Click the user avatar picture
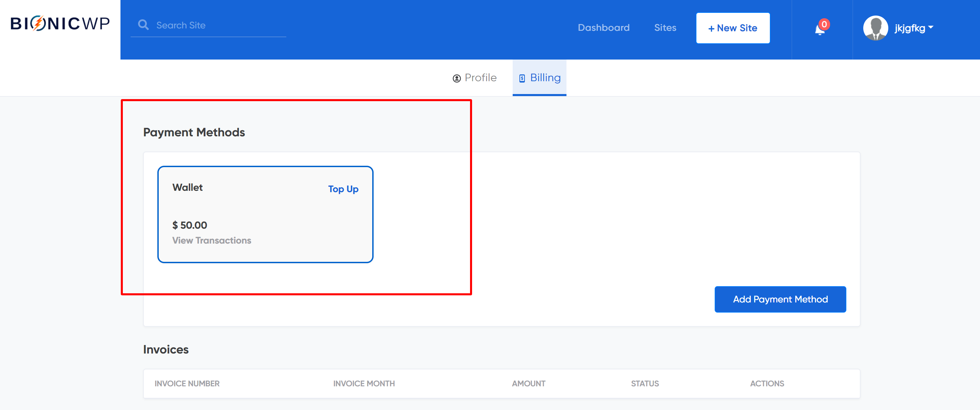980x410 pixels. pyautogui.click(x=875, y=28)
